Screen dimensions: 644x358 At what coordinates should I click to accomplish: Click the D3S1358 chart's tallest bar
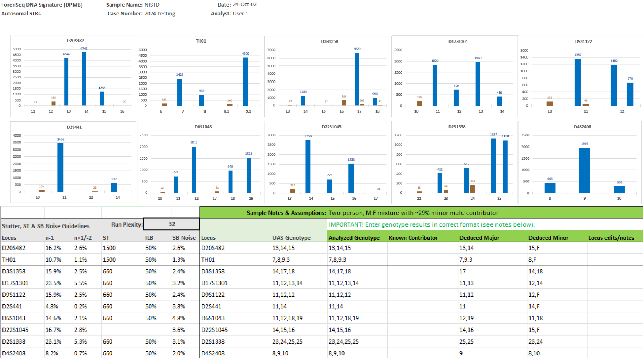(357, 79)
